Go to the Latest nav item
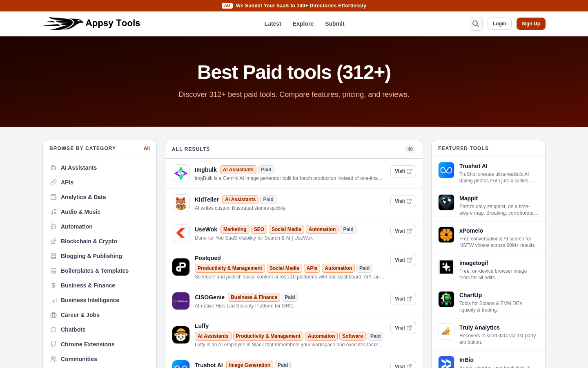588x368 pixels. click(x=273, y=24)
